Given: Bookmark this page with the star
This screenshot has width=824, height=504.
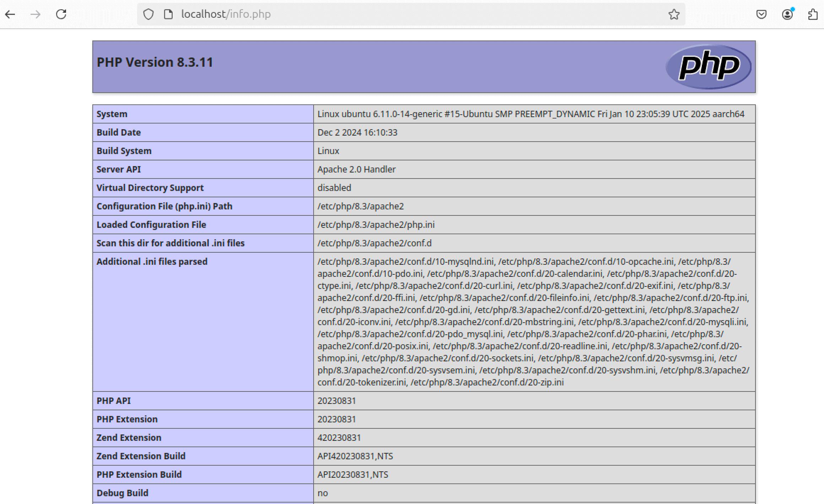Looking at the screenshot, I should tap(674, 14).
